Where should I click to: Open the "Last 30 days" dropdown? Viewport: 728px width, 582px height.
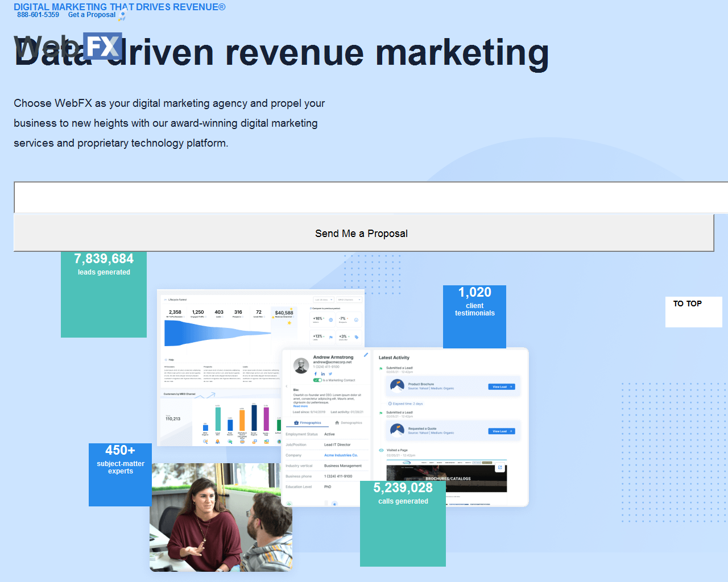[323, 300]
